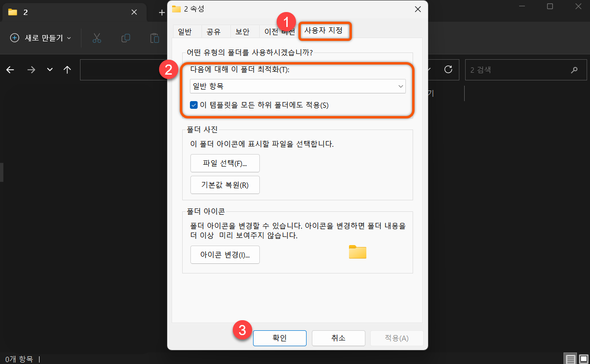This screenshot has height=364, width=590.
Task: Select the Paste icon in the toolbar
Action: (154, 38)
